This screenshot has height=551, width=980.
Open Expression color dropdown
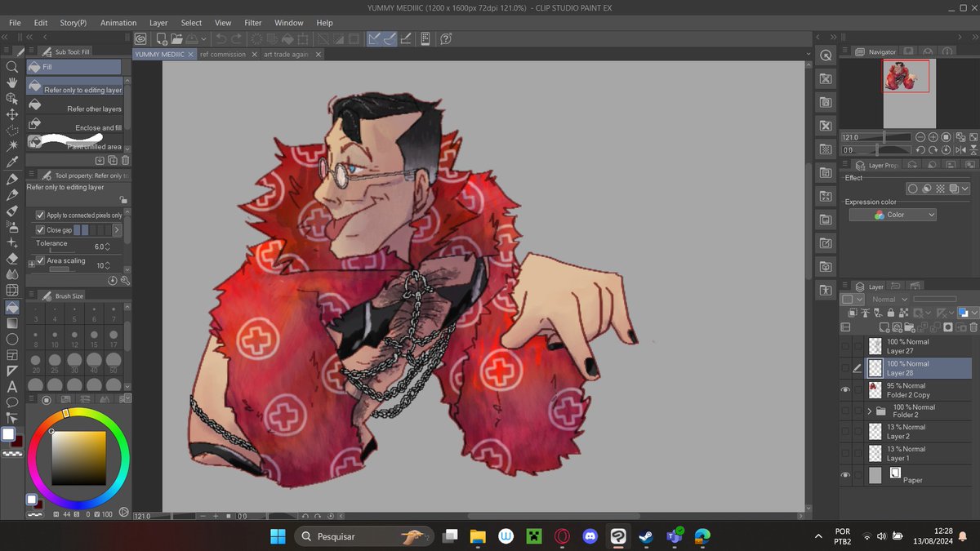click(893, 215)
